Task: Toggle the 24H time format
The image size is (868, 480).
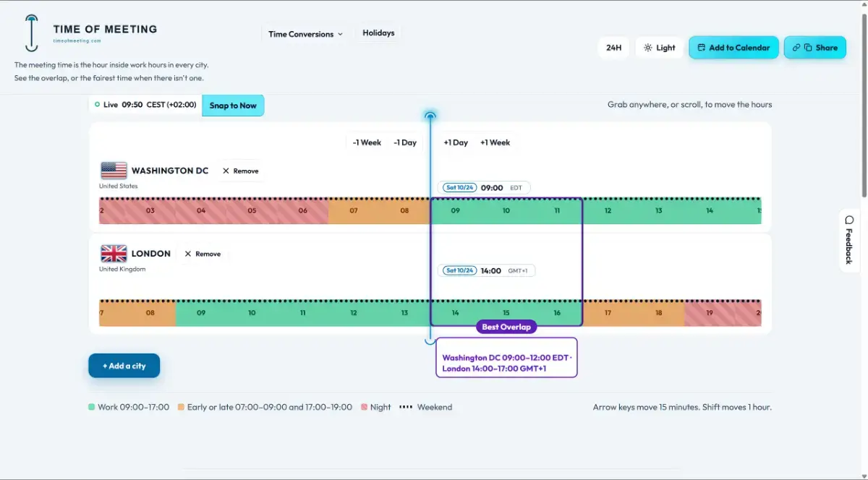Action: click(614, 48)
